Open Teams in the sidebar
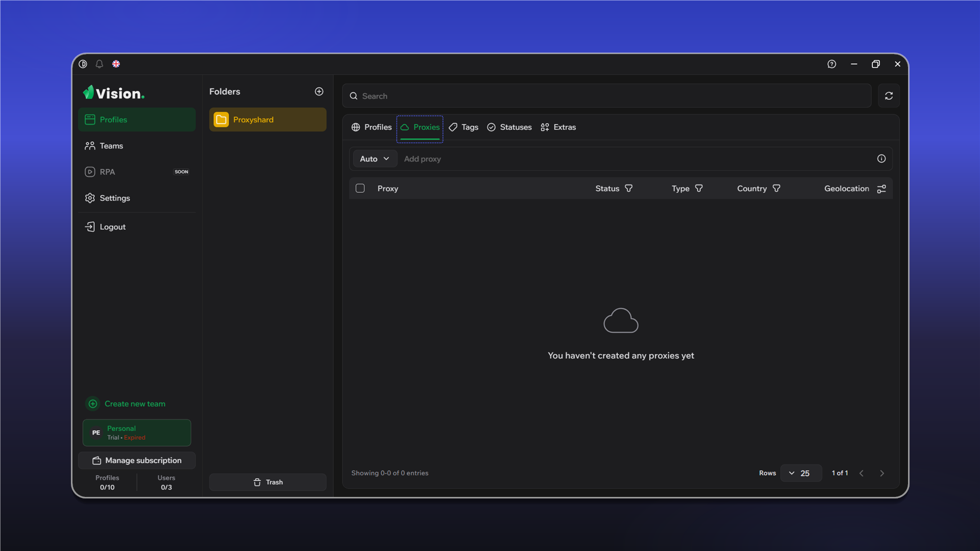980x551 pixels. pyautogui.click(x=137, y=146)
